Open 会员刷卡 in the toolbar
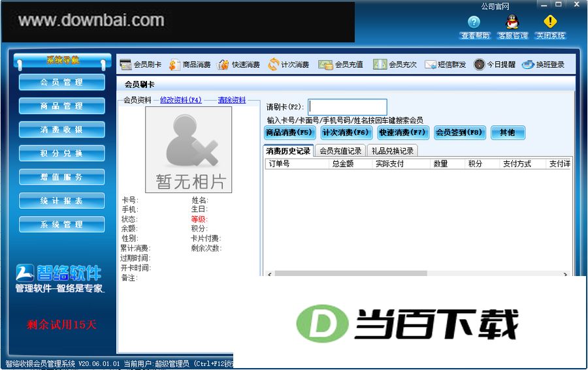Image resolution: width=588 pixels, height=370 pixels. click(140, 65)
